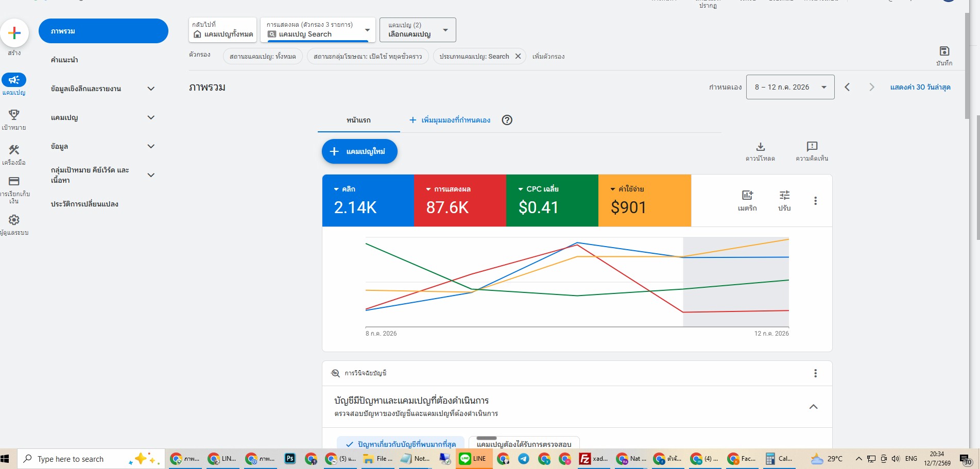
Task: Open the Tools wrench icon
Action: coord(14,150)
